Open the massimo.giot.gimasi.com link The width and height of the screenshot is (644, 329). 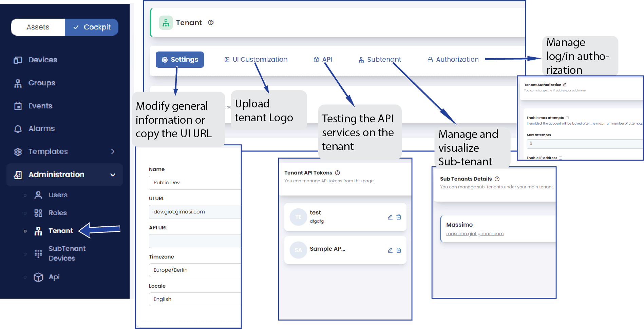475,234
